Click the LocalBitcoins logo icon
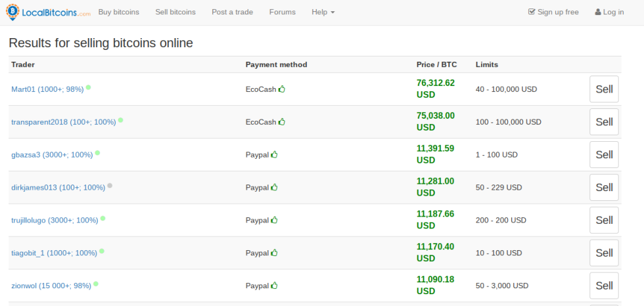644x306 pixels. pyautogui.click(x=13, y=12)
